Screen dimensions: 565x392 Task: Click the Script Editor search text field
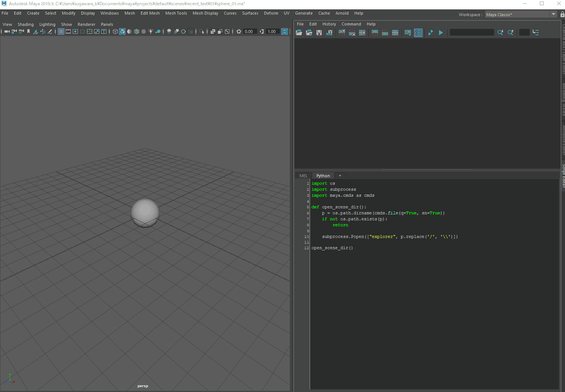tap(472, 32)
